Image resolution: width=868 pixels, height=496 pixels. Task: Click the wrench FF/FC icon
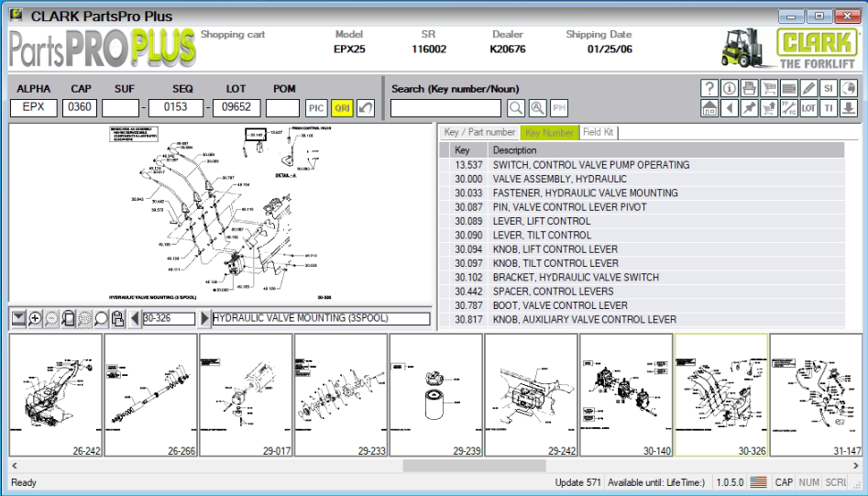pyautogui.click(x=789, y=108)
